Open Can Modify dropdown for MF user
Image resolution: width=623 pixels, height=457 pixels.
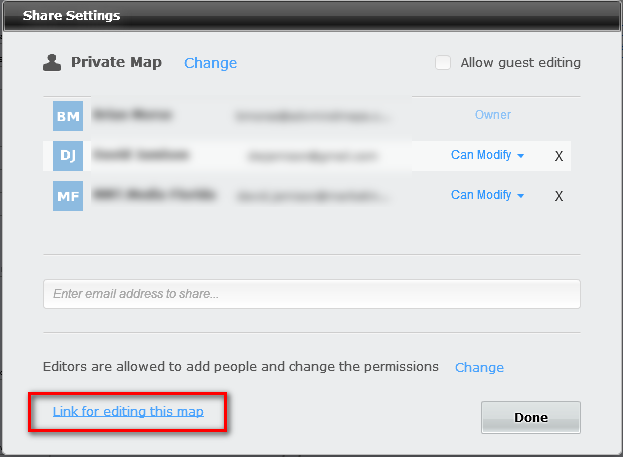488,195
